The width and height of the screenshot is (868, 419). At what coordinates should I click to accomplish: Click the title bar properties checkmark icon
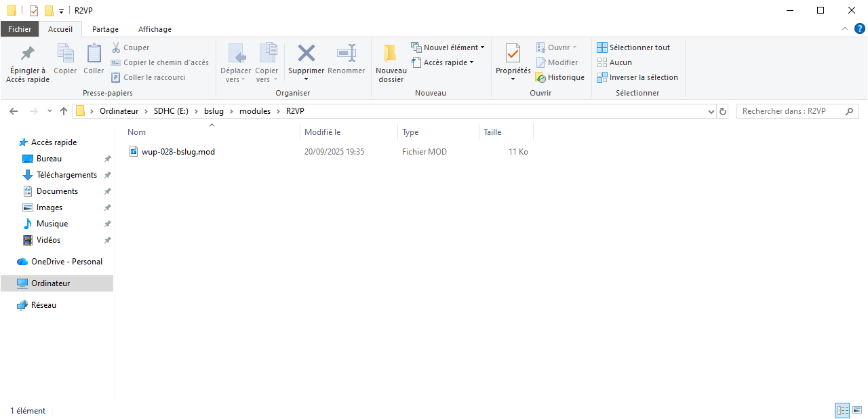(x=34, y=10)
